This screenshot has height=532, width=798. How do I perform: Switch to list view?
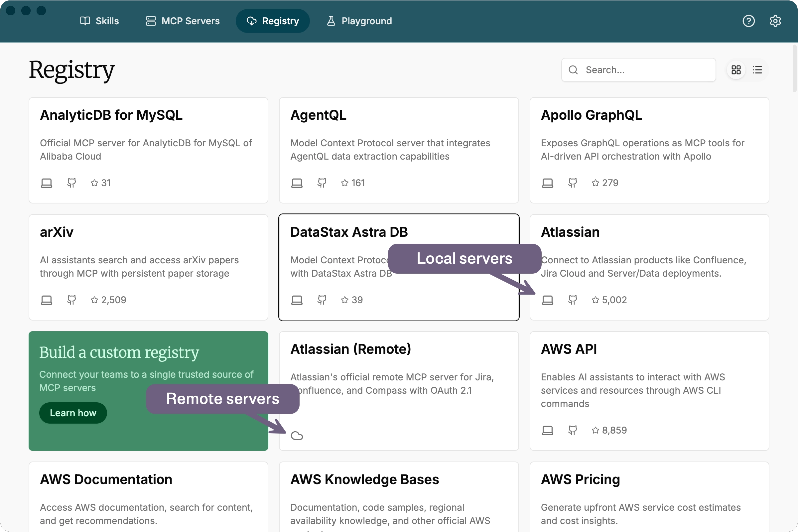click(x=757, y=70)
